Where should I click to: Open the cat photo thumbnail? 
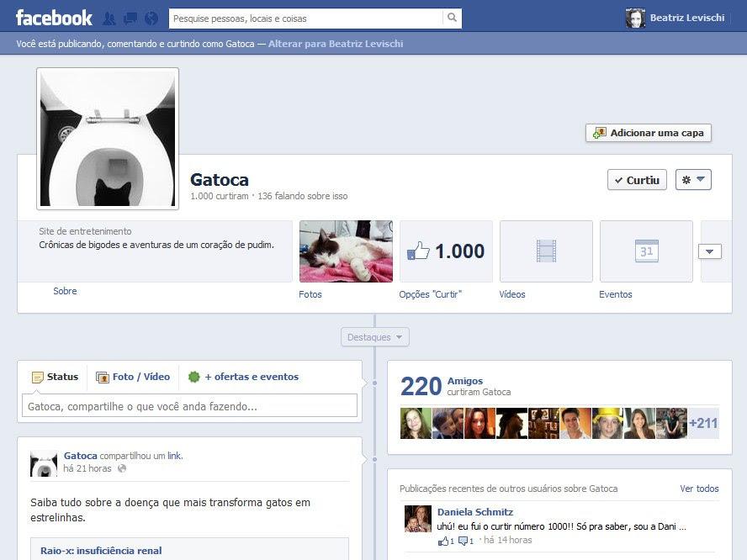click(x=346, y=251)
